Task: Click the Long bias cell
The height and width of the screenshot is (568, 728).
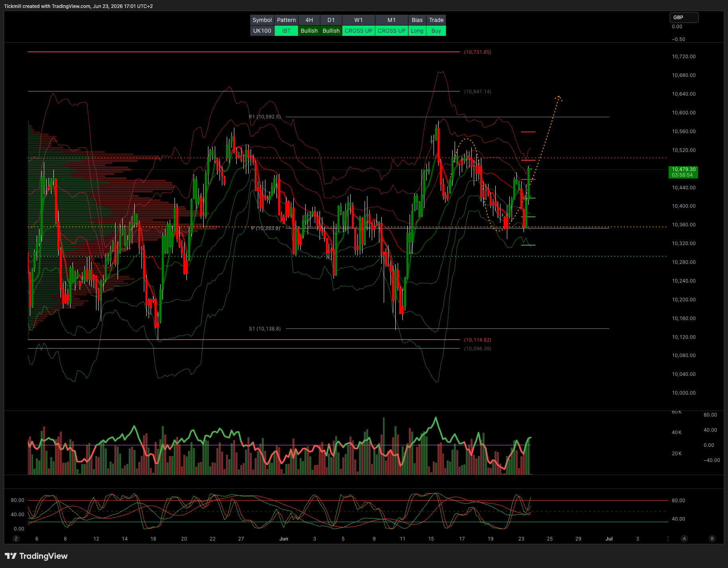Action: pos(417,31)
